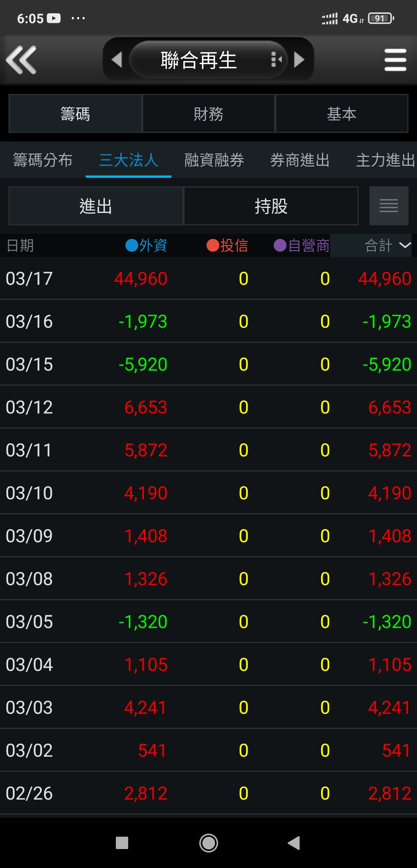Tap the 進出 button
The height and width of the screenshot is (868, 417).
tap(95, 206)
